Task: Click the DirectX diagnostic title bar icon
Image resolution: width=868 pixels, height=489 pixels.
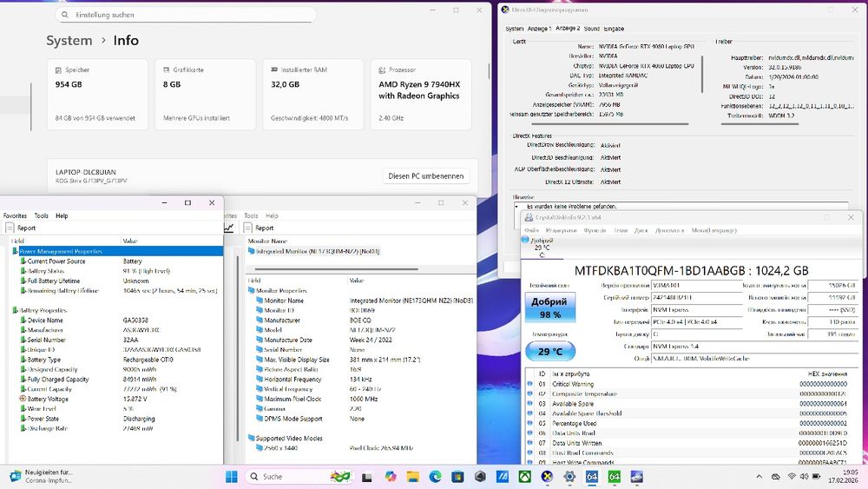Action: tap(505, 10)
